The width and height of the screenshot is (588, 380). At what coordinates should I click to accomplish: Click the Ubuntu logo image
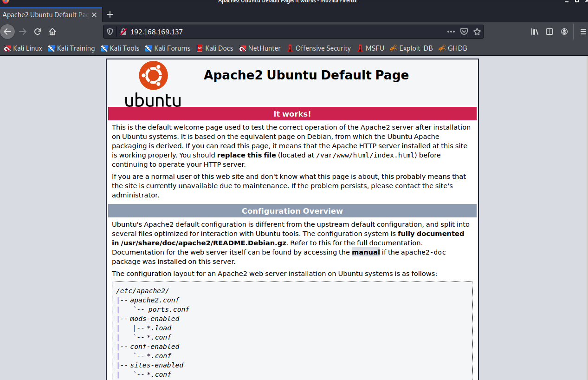pos(153,84)
